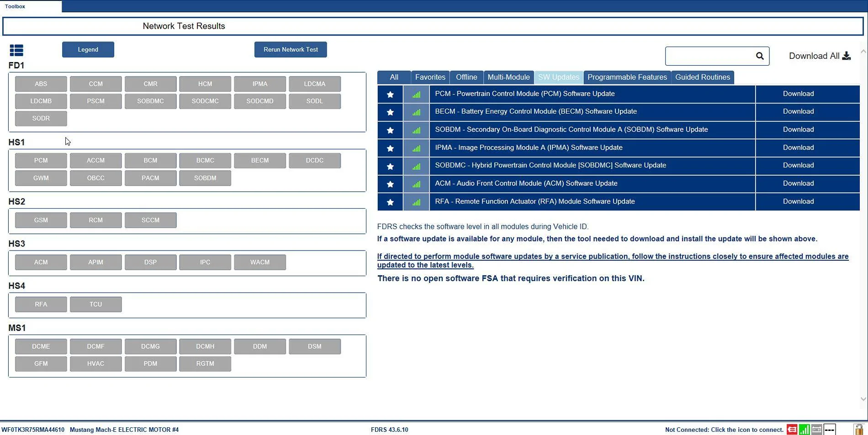The image size is (868, 435).
Task: Switch to the Favorites tab
Action: point(430,77)
